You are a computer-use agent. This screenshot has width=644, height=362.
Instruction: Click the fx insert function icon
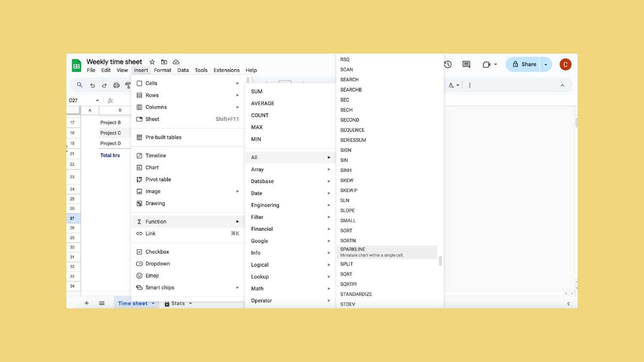tap(110, 100)
